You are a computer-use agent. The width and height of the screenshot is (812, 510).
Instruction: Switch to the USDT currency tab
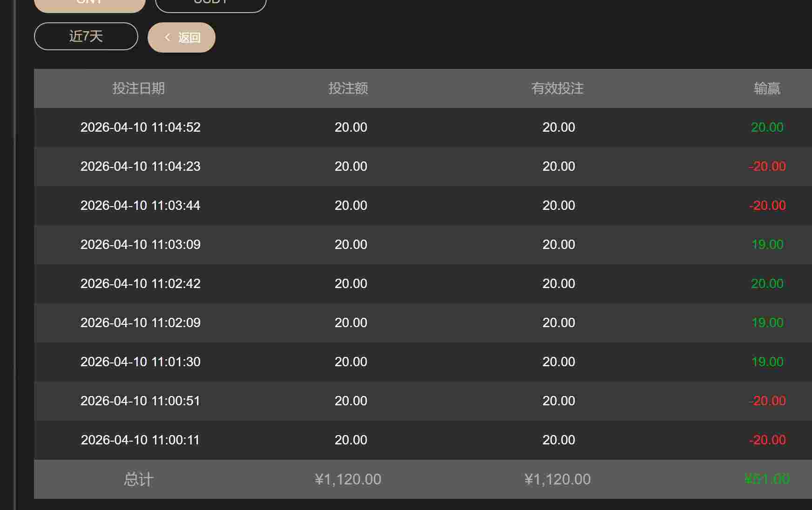tap(210, 5)
